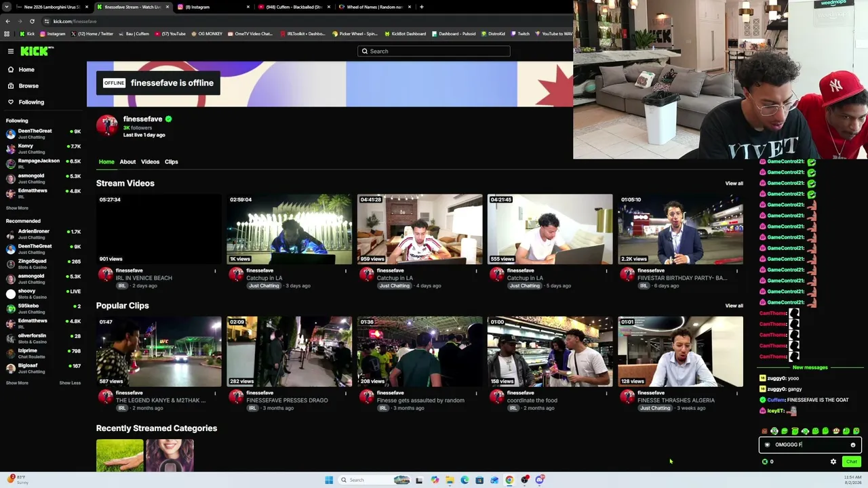Open DeenTheGreat channel in Following list
This screenshot has width=868, height=488.
[x=43, y=134]
